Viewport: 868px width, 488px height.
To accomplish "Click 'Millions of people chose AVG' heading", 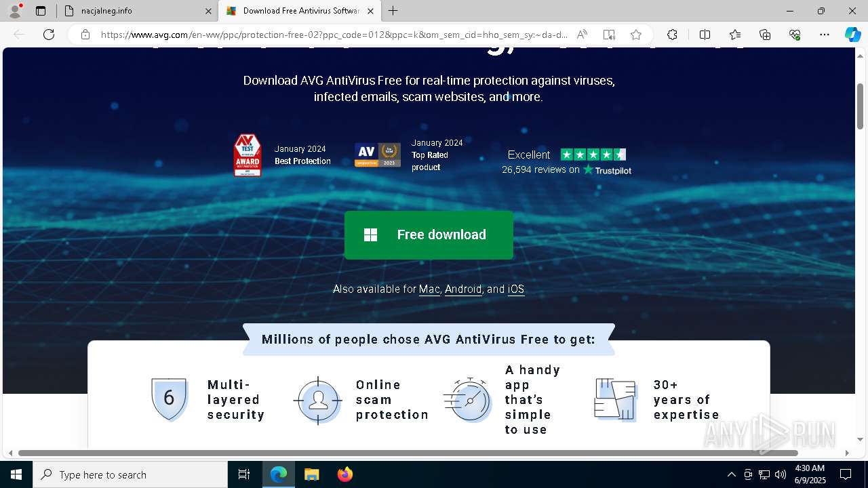I will click(x=429, y=340).
